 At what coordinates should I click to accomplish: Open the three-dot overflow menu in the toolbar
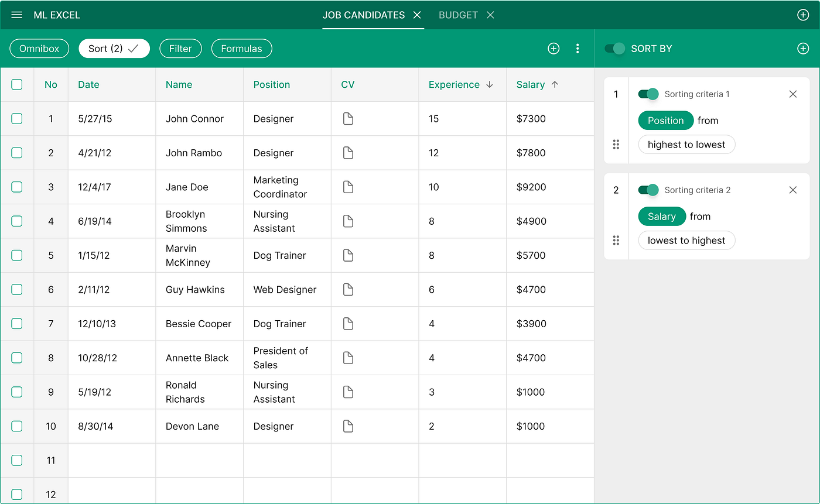pyautogui.click(x=578, y=49)
